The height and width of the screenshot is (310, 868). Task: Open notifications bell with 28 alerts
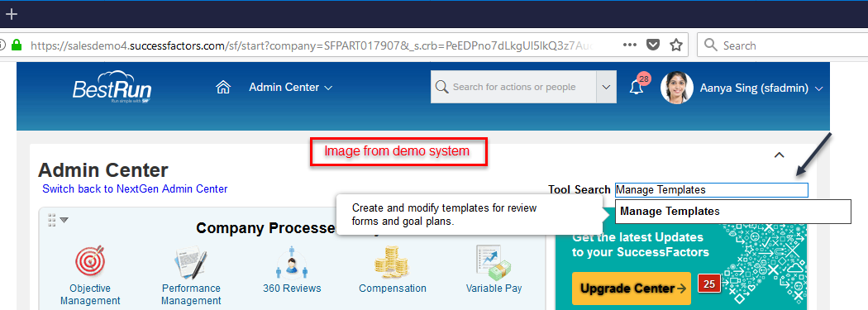(637, 86)
